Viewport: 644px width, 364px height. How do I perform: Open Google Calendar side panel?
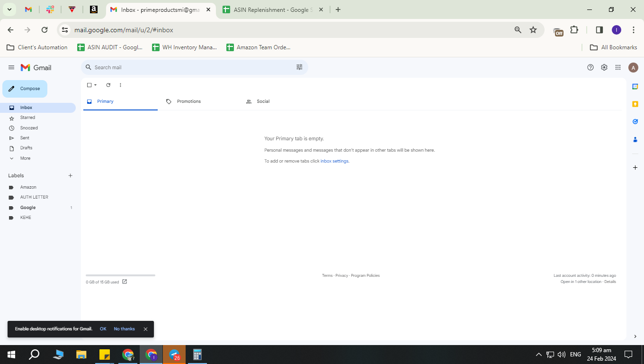point(635,86)
